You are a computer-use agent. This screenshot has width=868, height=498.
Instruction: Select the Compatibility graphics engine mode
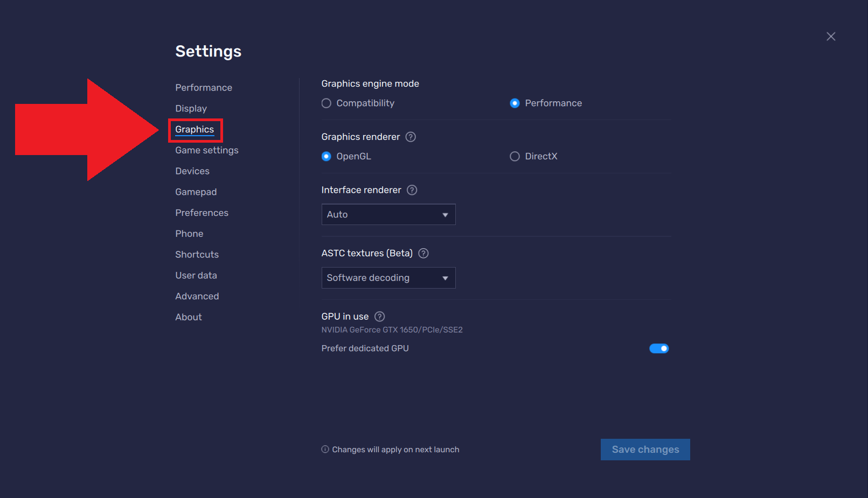click(326, 103)
